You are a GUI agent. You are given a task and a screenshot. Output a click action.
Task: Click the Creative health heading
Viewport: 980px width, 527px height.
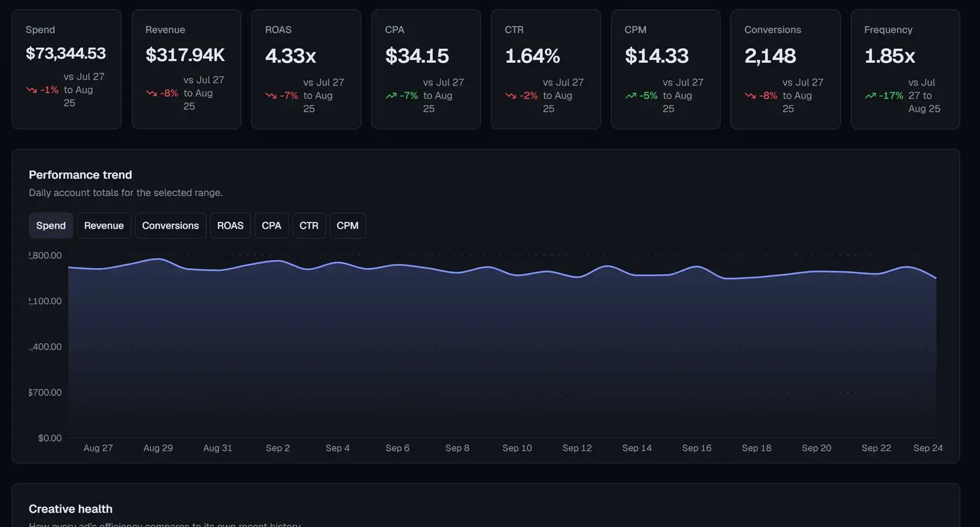point(70,509)
